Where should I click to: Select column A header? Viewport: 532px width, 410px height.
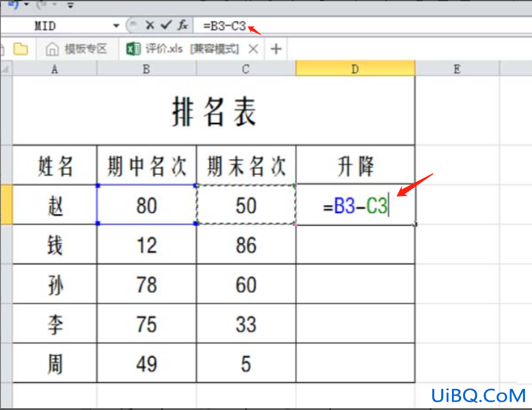tap(55, 69)
